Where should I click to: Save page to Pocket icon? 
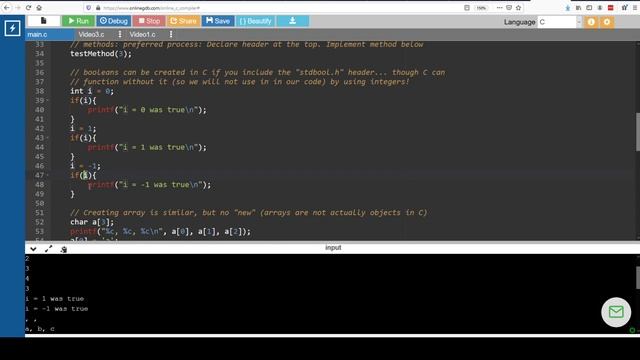click(509, 8)
